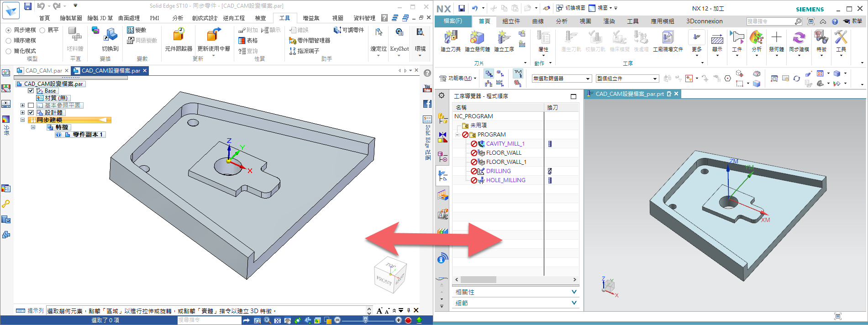The width and height of the screenshot is (868, 325).
Task: Click 更多 more button in NX ribbon
Action: coord(697,41)
